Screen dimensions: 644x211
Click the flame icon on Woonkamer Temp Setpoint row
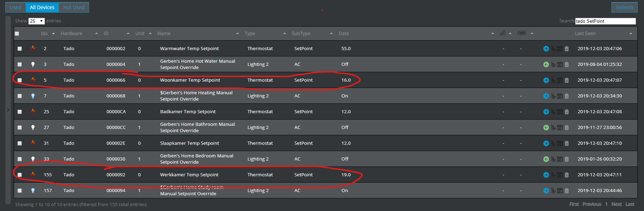point(33,80)
